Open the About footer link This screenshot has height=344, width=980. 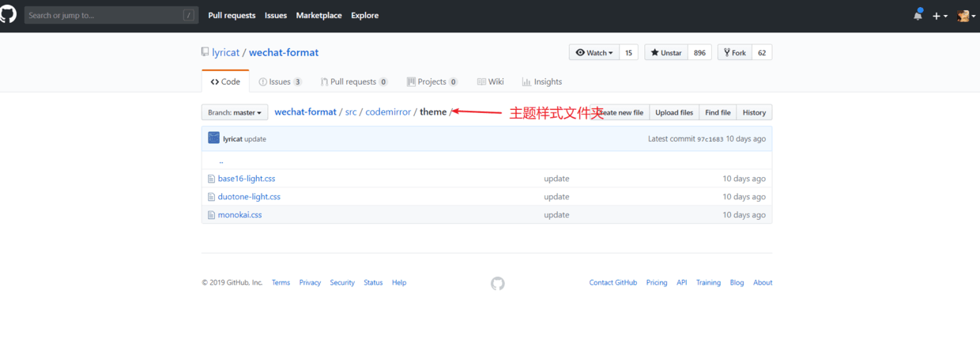[x=763, y=282]
